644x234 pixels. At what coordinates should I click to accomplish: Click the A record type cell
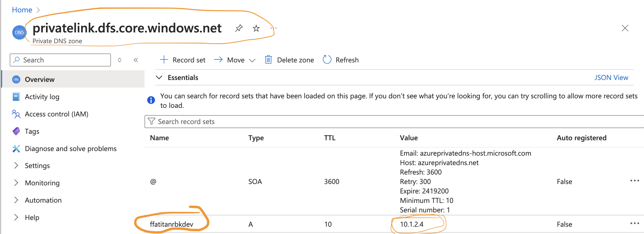(251, 224)
